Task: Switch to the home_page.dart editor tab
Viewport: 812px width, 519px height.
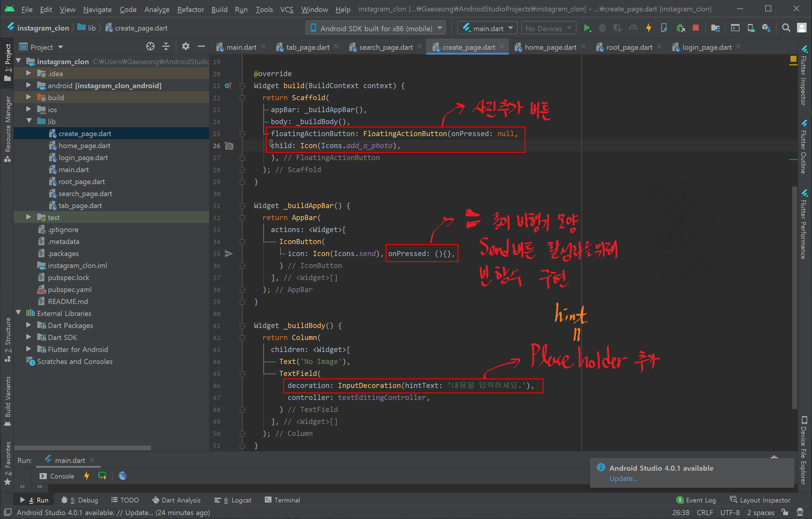Action: [550, 47]
